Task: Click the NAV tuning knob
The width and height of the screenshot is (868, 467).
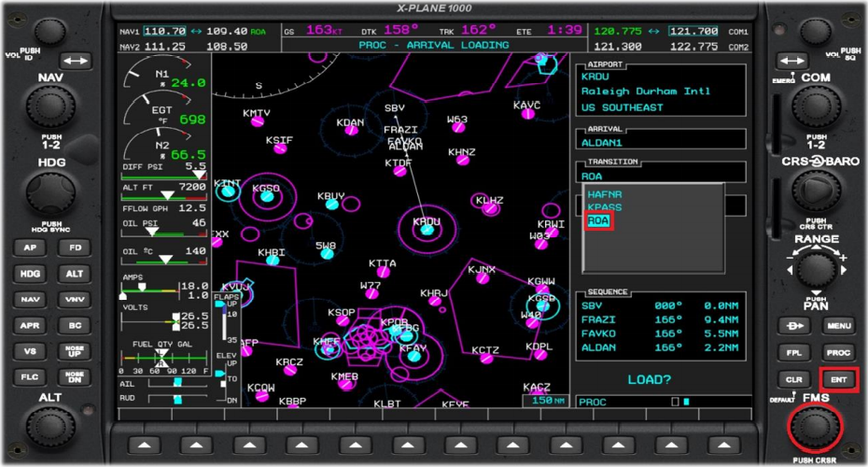Action: click(51, 106)
